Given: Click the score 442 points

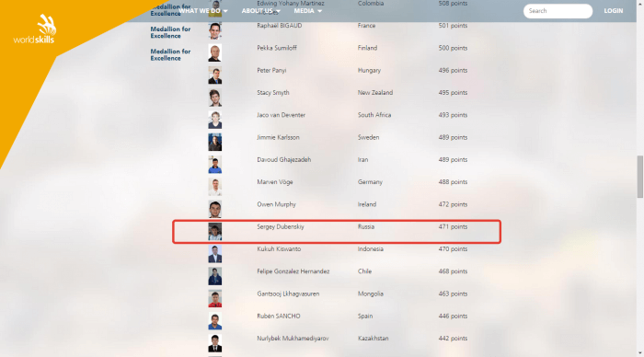Looking at the screenshot, I should coord(453,339).
